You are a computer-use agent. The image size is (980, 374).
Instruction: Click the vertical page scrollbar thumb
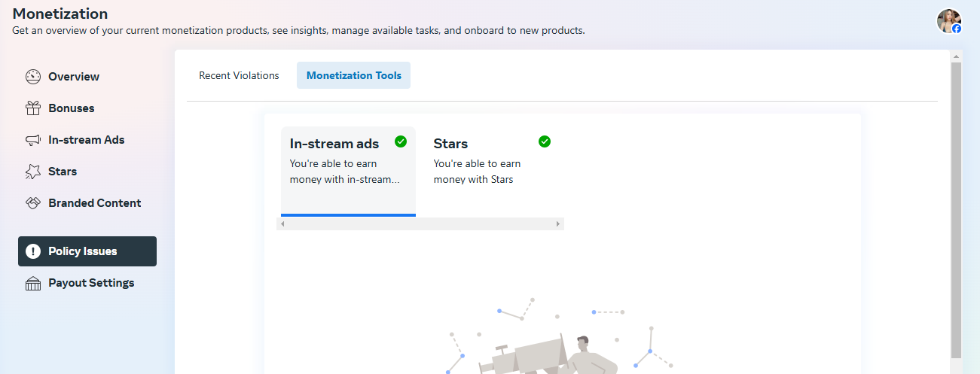957,210
